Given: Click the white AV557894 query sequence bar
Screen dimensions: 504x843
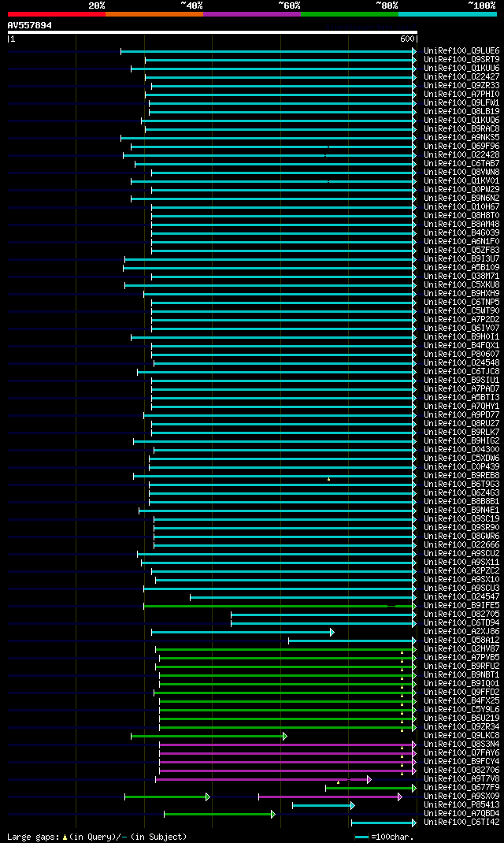Looking at the screenshot, I should pos(213,32).
